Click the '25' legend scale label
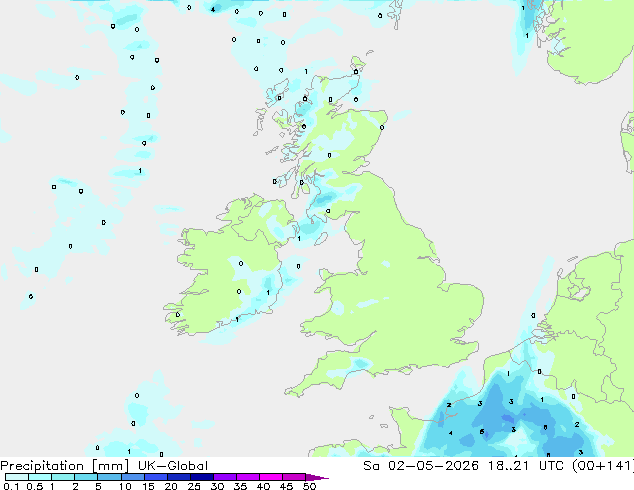634x490 pixels. click(194, 486)
